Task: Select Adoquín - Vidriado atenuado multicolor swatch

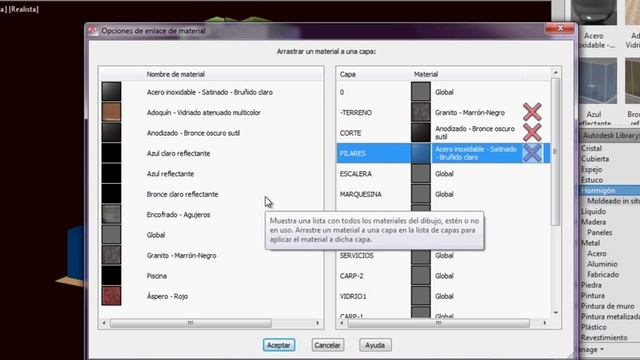Action: [x=111, y=112]
